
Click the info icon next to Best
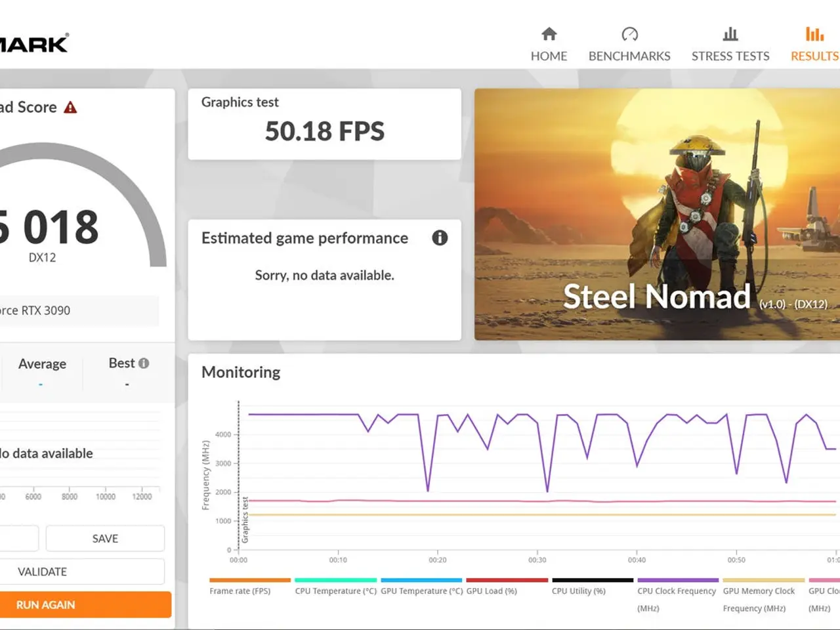click(x=144, y=363)
